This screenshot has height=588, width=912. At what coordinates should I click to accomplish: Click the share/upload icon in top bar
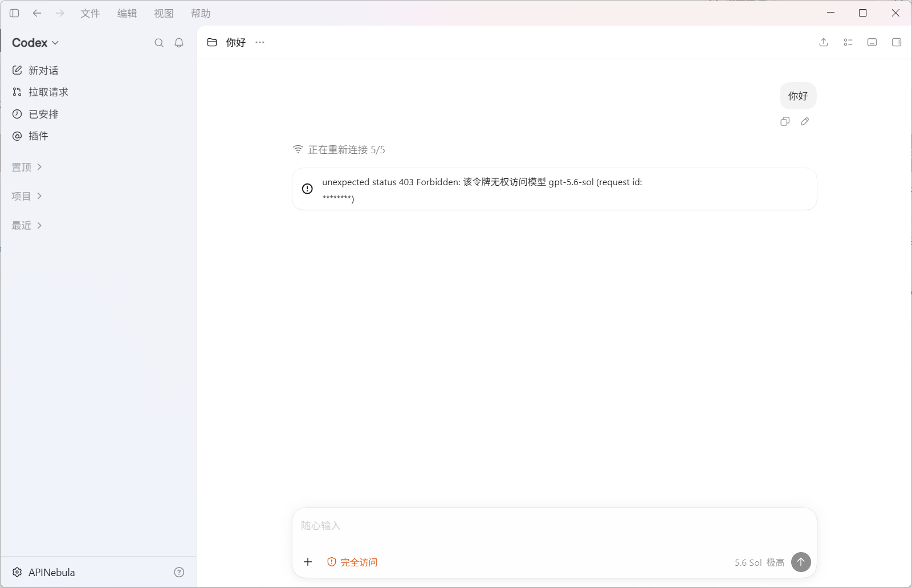click(x=824, y=42)
